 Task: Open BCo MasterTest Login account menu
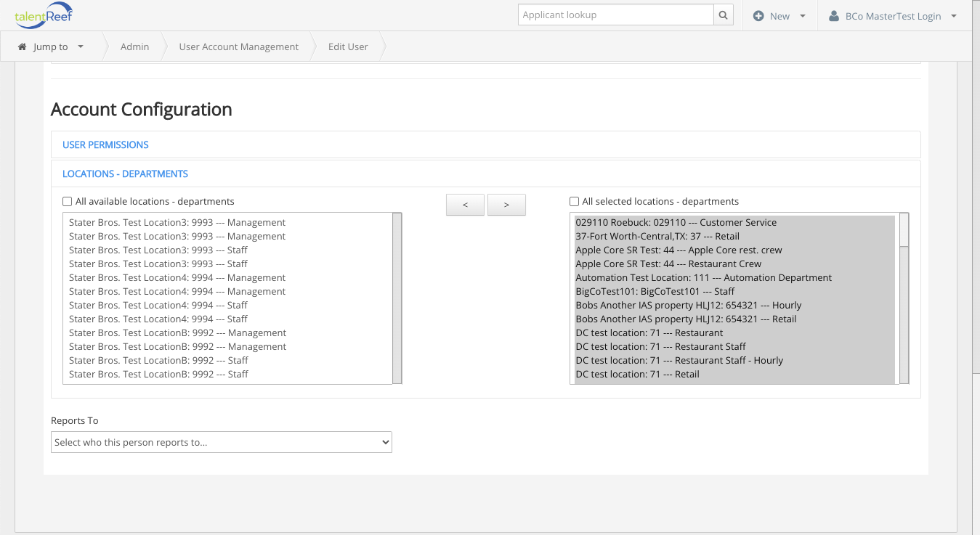(x=894, y=16)
